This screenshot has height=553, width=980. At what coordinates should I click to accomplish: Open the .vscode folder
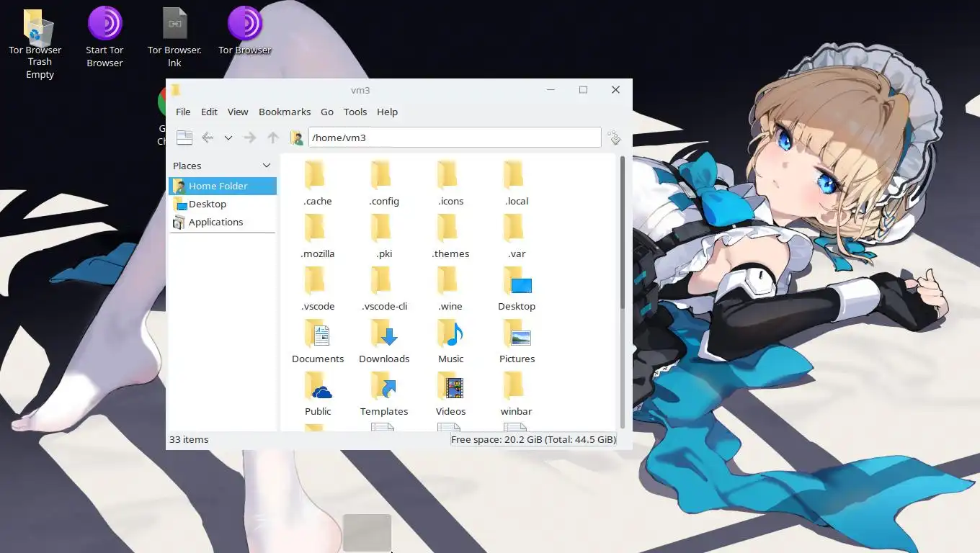point(318,289)
